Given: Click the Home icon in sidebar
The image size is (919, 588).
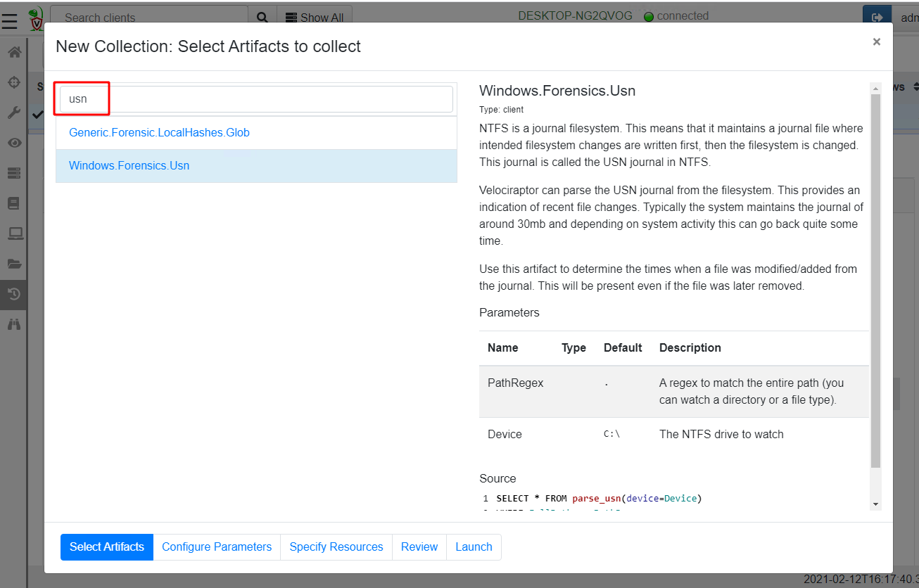Looking at the screenshot, I should pyautogui.click(x=14, y=53).
